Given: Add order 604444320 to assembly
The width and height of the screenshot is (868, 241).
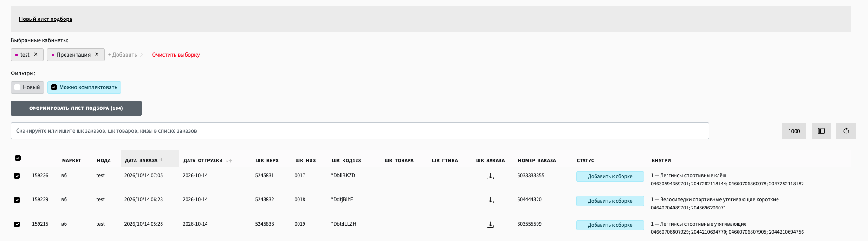Looking at the screenshot, I should tap(610, 201).
